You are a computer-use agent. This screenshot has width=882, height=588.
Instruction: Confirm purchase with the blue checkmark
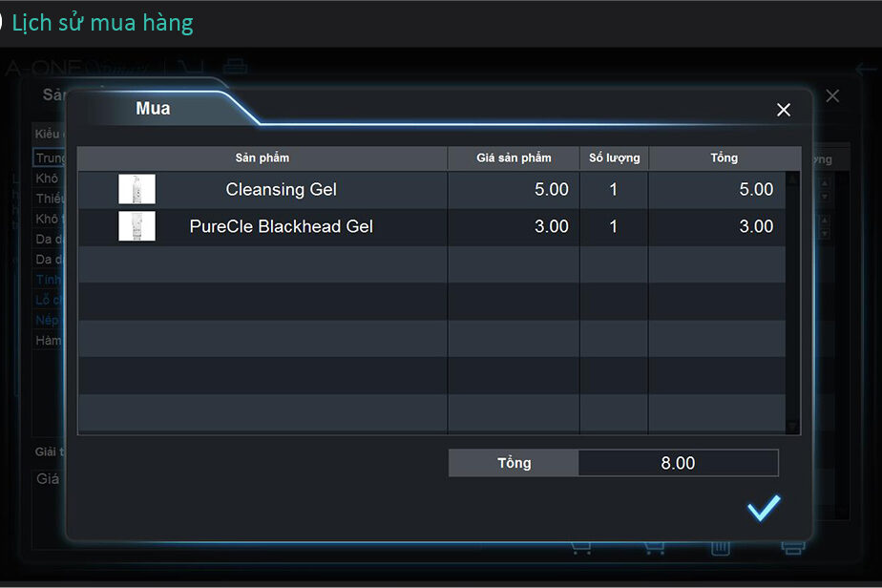click(763, 508)
